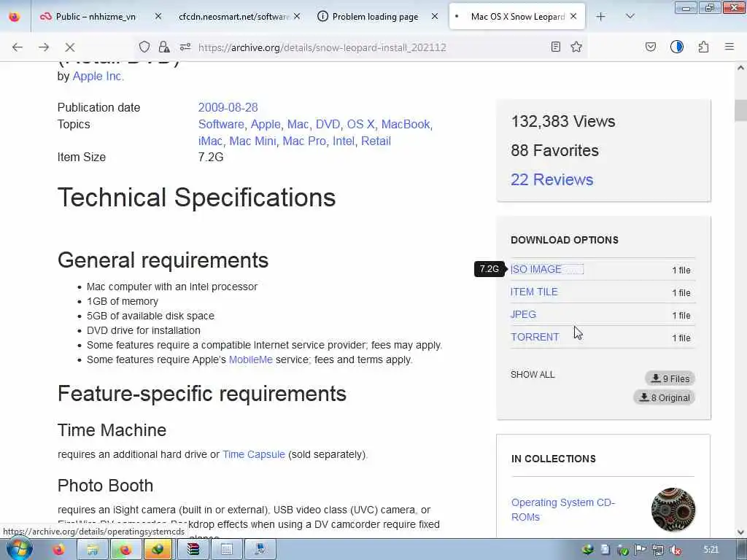The image size is (747, 560).
Task: Open Windows Explorer folder in taskbar
Action: click(x=93, y=550)
